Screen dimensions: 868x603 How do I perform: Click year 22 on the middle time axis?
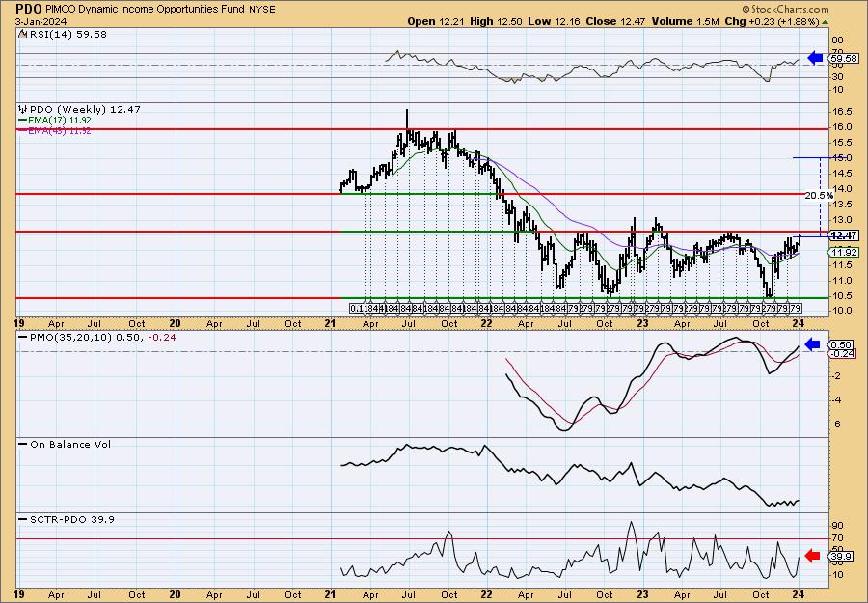[x=487, y=323]
